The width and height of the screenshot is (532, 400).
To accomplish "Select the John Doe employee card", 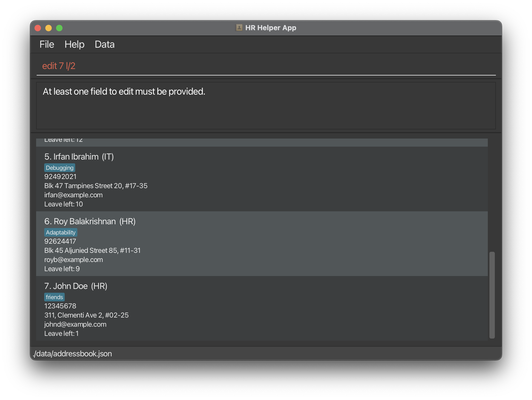I will (x=261, y=308).
